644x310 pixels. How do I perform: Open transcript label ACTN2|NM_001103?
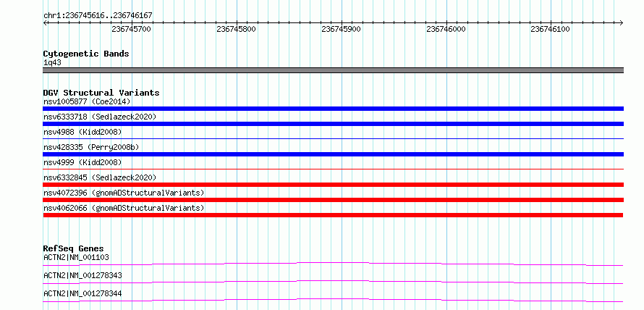pos(76,257)
